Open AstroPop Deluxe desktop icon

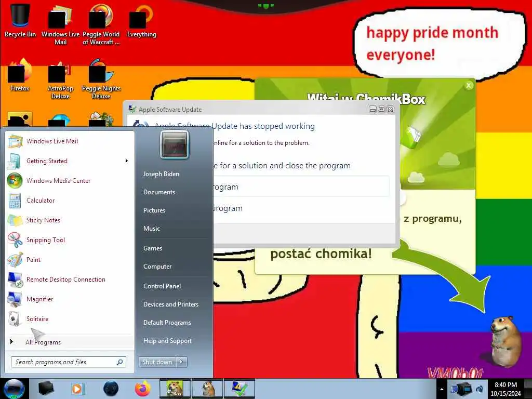pos(60,79)
